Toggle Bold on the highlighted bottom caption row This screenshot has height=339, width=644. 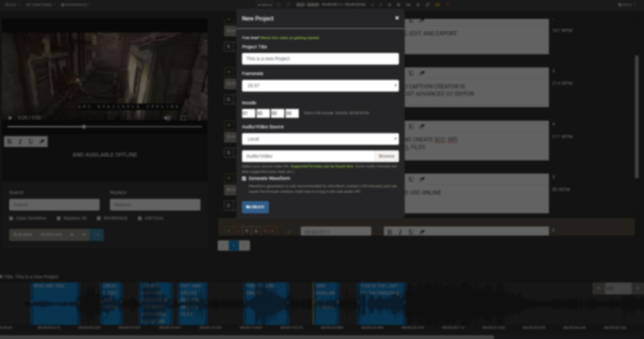[389, 232]
